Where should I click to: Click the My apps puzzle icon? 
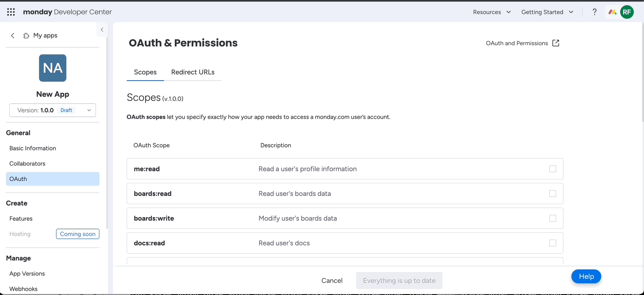pos(26,35)
